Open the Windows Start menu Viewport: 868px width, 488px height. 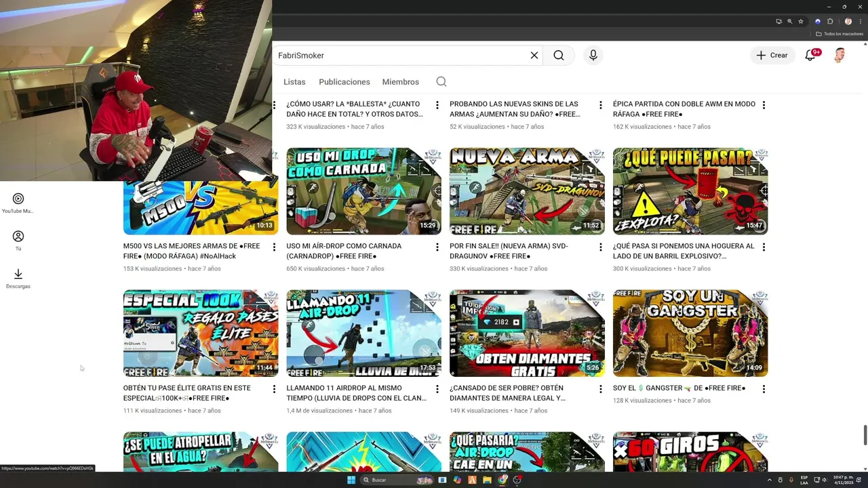pos(351,480)
